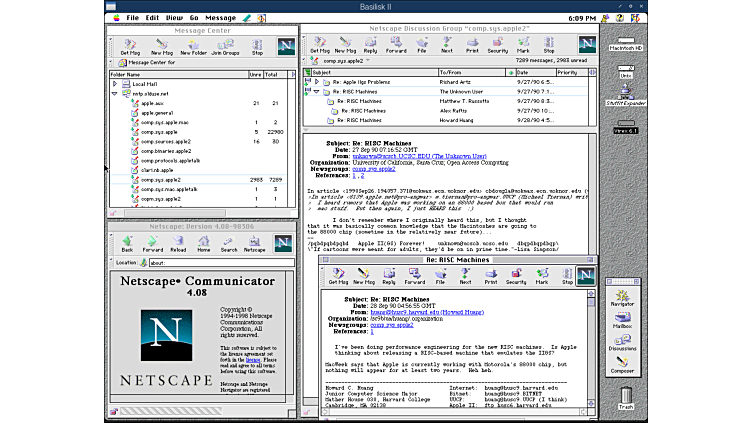Collapse the Message Center toolbar using its handle
This screenshot has height=423, width=752.
[x=112, y=45]
